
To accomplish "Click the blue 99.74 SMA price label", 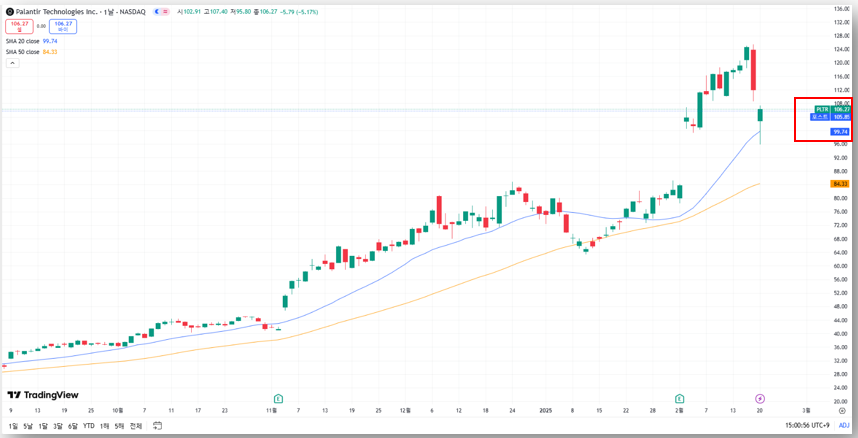I will click(840, 132).
